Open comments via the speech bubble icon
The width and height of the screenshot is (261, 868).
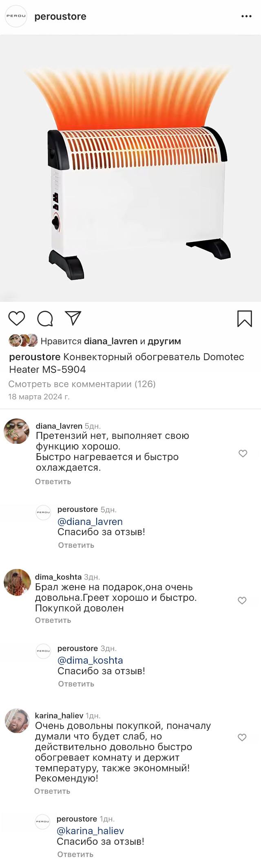(45, 319)
